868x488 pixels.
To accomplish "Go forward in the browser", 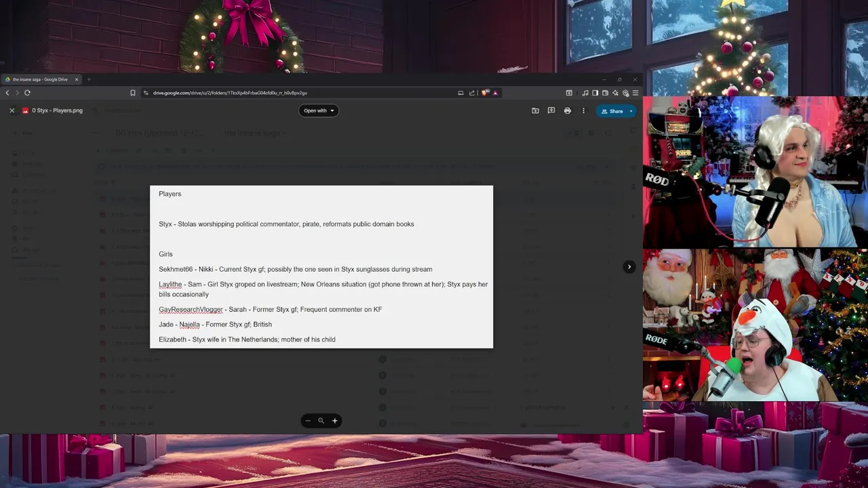I will pyautogui.click(x=16, y=93).
